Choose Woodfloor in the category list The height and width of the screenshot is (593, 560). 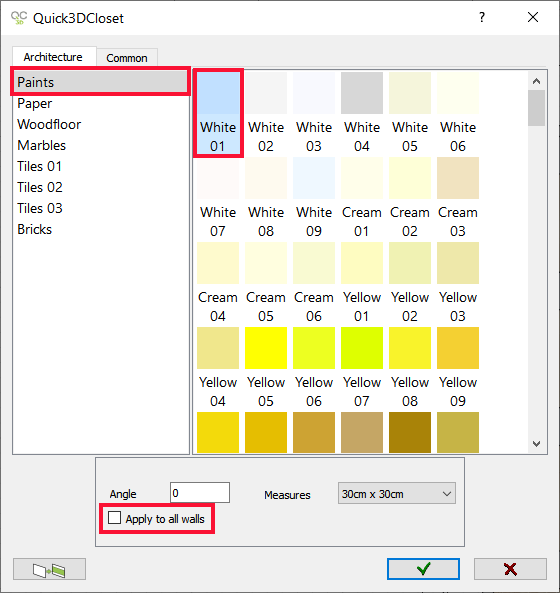(49, 124)
